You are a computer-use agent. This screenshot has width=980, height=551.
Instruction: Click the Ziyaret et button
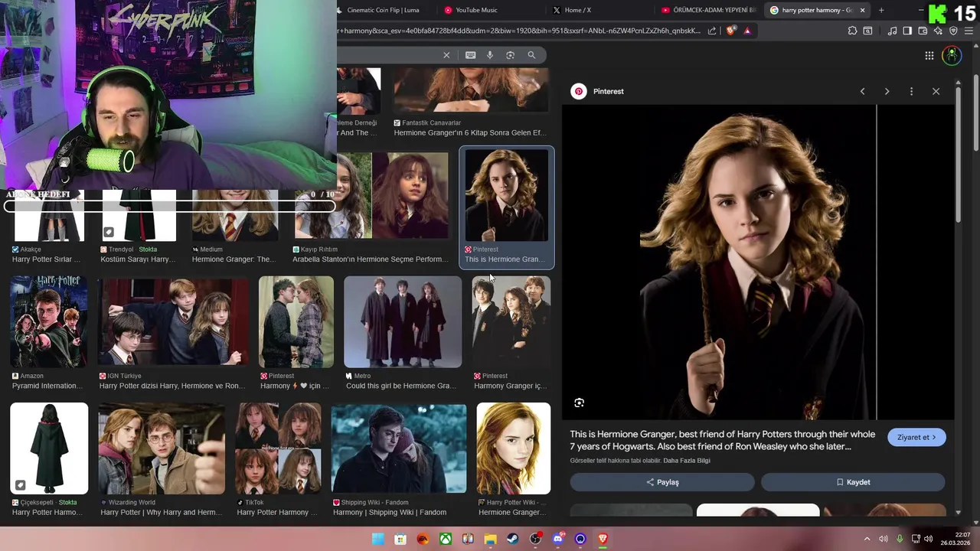tap(916, 437)
